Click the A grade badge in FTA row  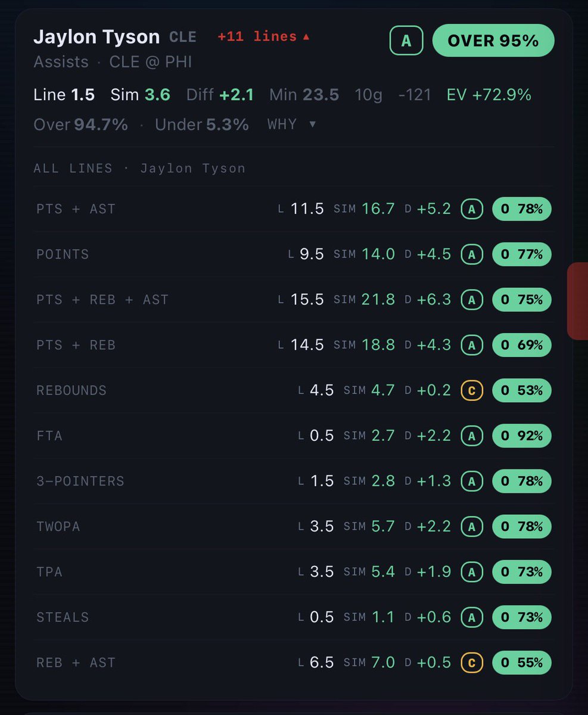coord(472,436)
